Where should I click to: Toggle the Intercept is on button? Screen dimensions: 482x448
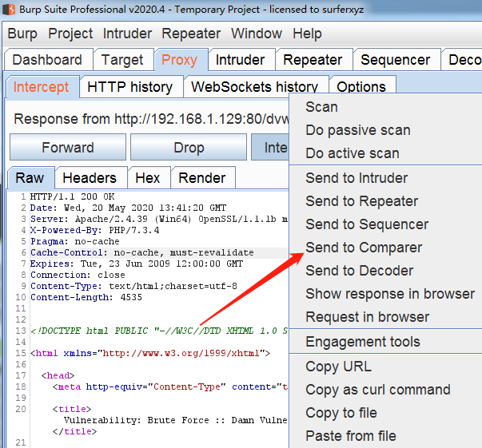pos(270,148)
